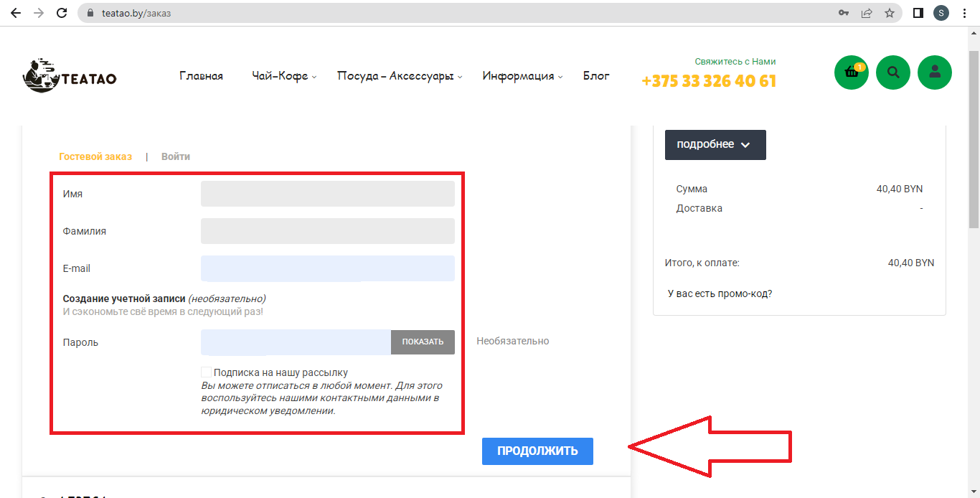Go back using the browser back arrow
This screenshot has width=980, height=498.
(x=16, y=13)
